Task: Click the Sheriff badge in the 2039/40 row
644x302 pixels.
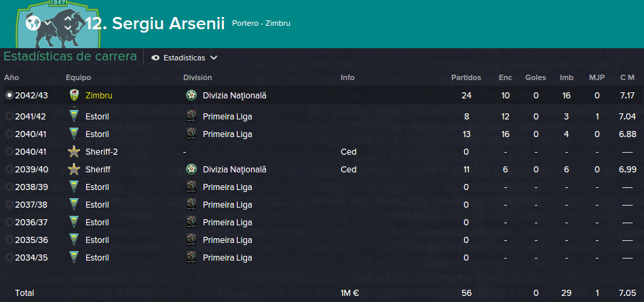Action: coord(74,169)
